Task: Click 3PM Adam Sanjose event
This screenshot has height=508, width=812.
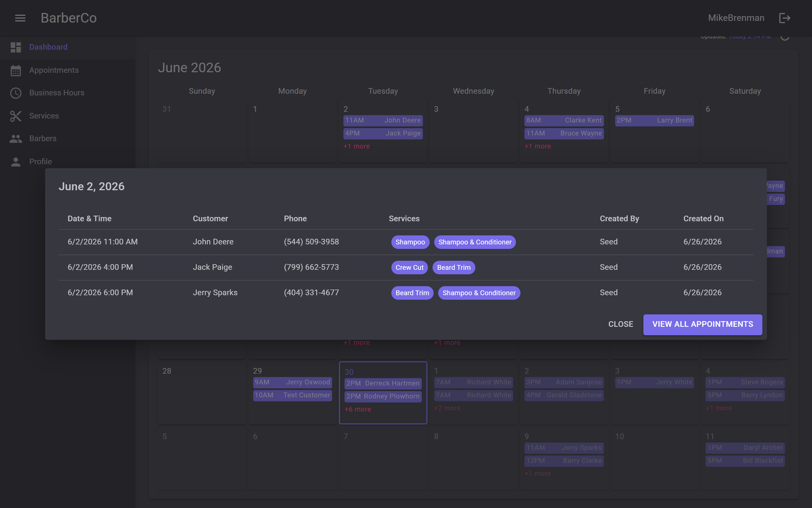Action: pos(564,382)
